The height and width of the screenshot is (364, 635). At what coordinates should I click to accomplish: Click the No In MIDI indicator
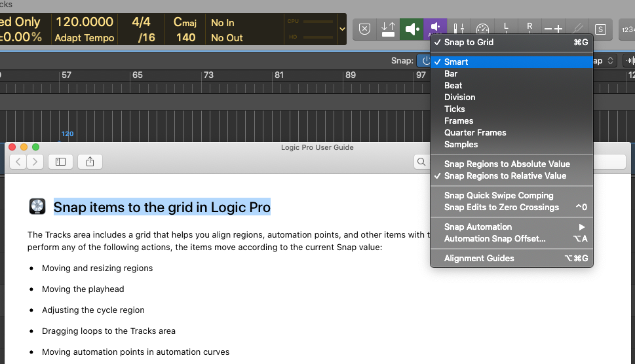click(223, 23)
